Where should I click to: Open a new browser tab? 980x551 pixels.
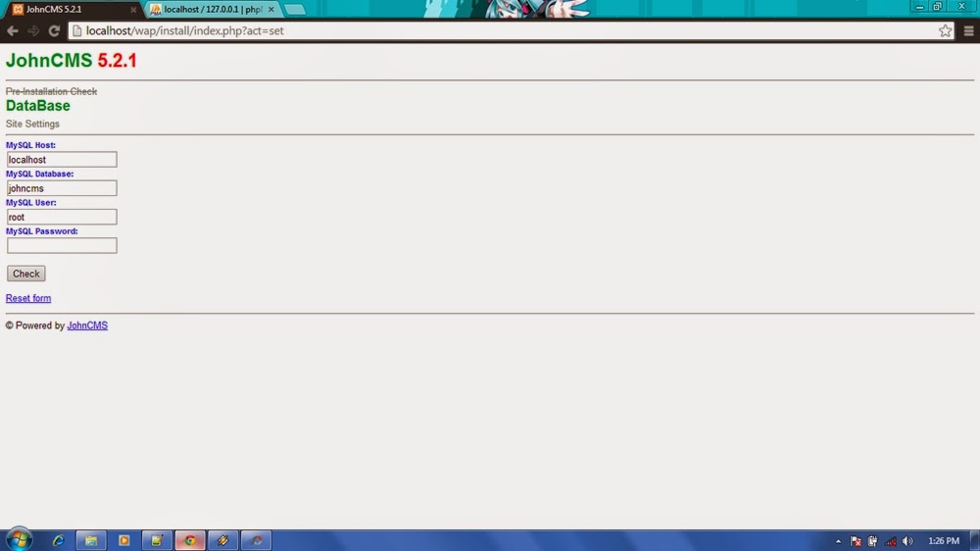pyautogui.click(x=295, y=10)
